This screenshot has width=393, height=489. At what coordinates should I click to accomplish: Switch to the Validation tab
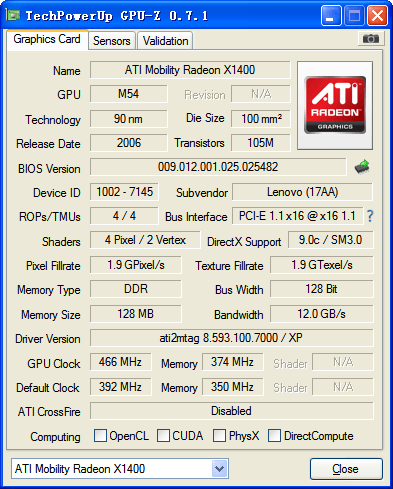[x=165, y=41]
